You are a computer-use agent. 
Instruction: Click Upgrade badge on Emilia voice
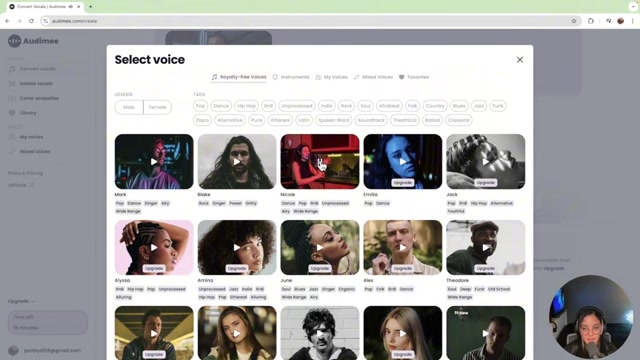(x=402, y=182)
